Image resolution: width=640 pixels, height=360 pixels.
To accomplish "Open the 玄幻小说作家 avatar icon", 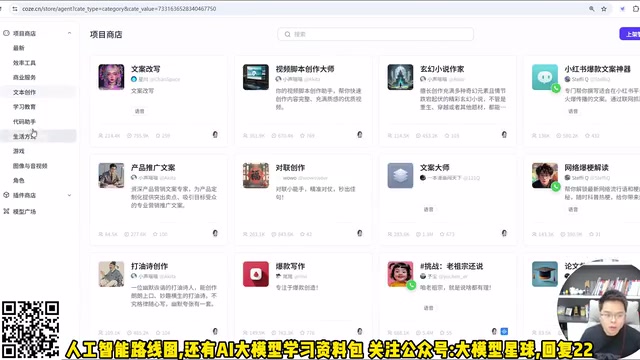I will point(400,77).
